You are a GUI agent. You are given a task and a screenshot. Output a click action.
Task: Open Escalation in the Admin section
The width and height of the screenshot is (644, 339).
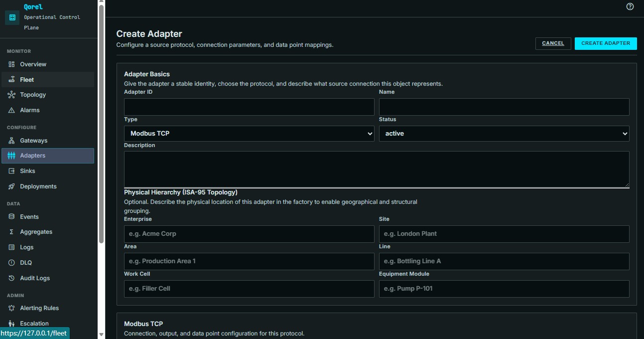48,324
